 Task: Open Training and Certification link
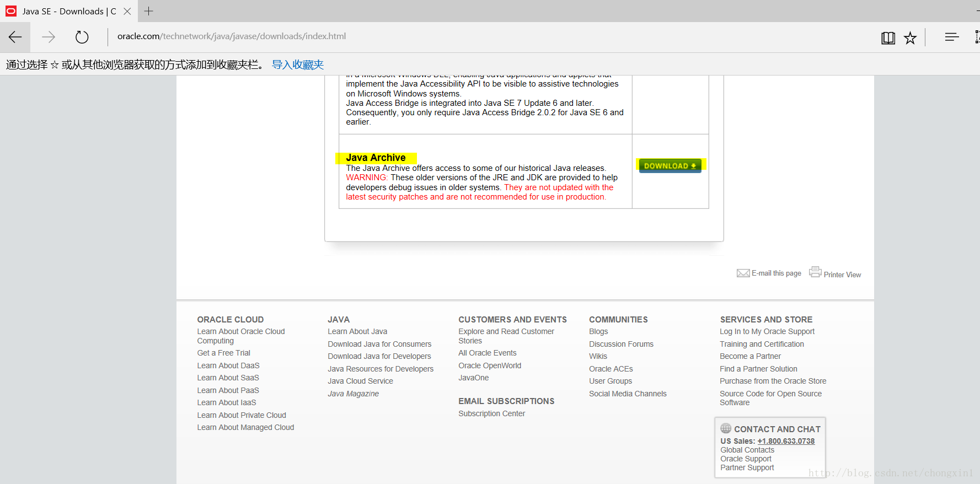[x=762, y=344]
